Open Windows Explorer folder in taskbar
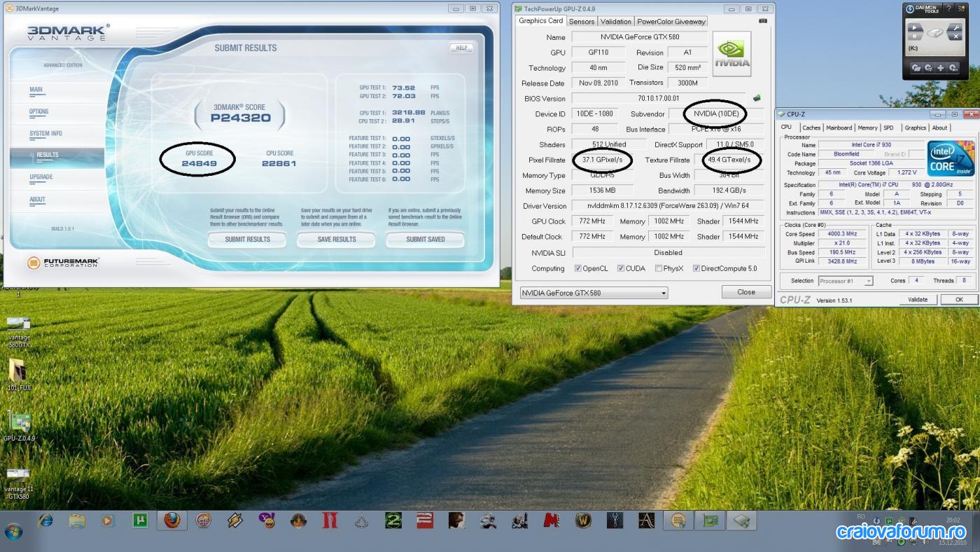The image size is (980, 552). (77, 520)
